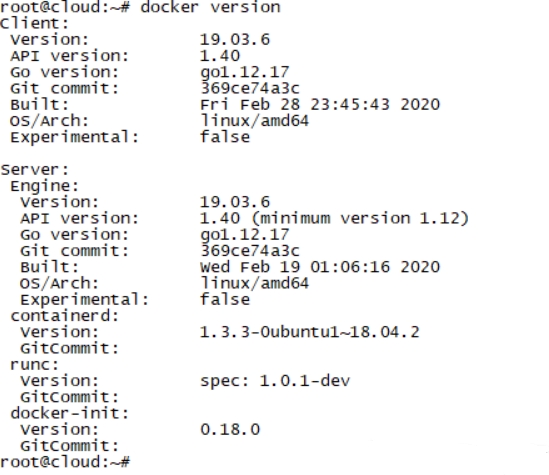The image size is (549, 475).
Task: Click the Client Experimental false value
Action: pyautogui.click(x=225, y=137)
